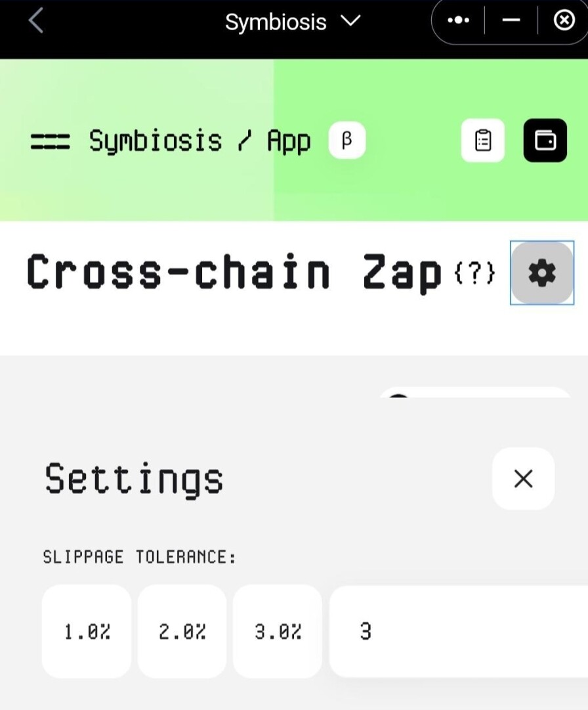Screen dimensions: 588x710
Task: Open the wallet connection icon
Action: [x=545, y=141]
